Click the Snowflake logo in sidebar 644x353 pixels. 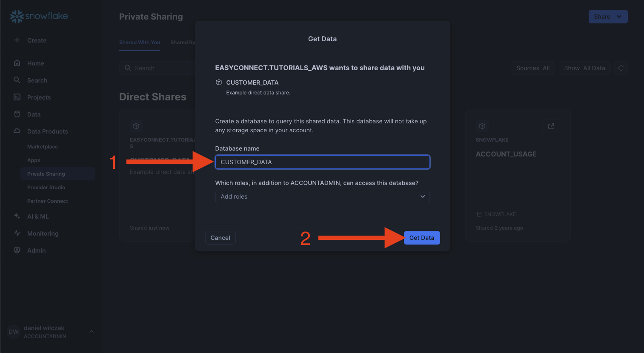(39, 17)
